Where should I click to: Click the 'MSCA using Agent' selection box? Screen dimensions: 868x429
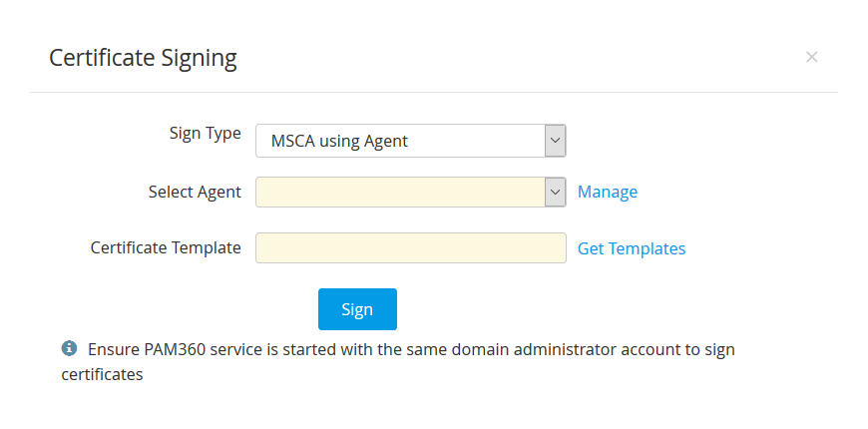click(400, 141)
